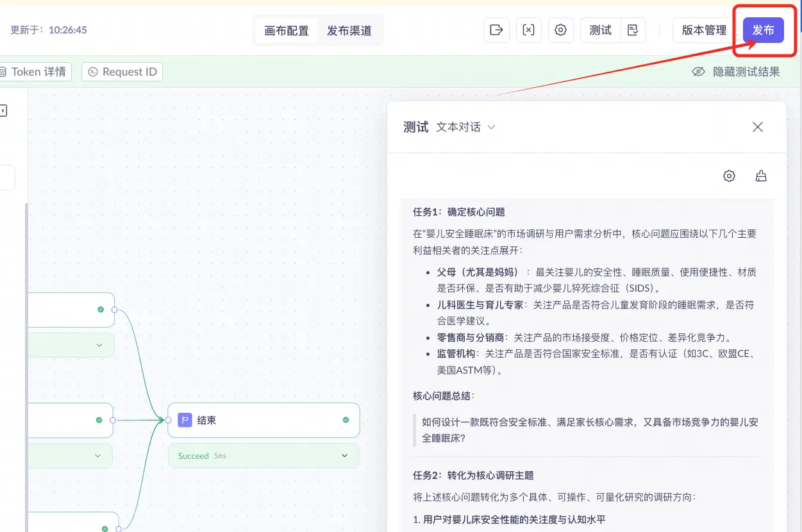802x532 pixels.
Task: Clear the conversation with broom icon
Action: point(761,176)
